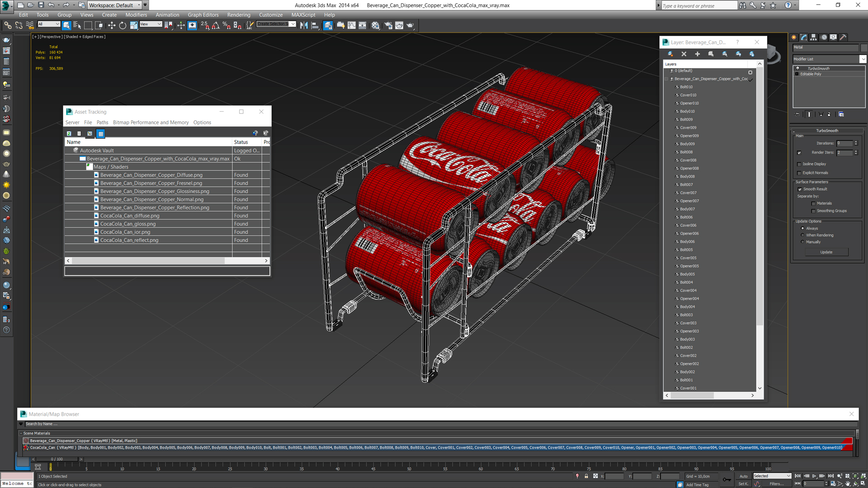
Task: Open reference coordinate View dropdown
Action: coord(151,24)
